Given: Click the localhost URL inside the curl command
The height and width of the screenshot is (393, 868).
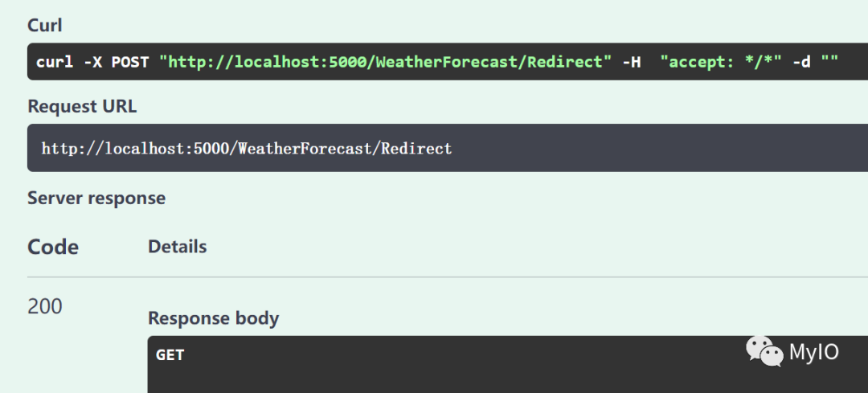Looking at the screenshot, I should pos(385,61).
